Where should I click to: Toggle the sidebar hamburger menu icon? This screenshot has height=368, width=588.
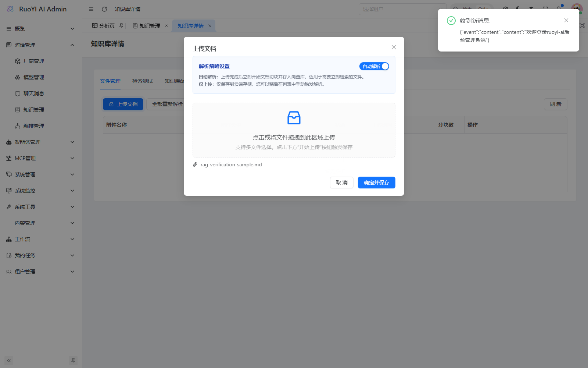click(x=91, y=9)
